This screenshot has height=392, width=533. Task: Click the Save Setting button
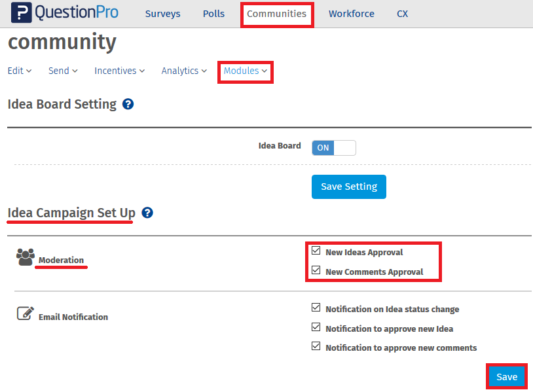click(x=348, y=187)
